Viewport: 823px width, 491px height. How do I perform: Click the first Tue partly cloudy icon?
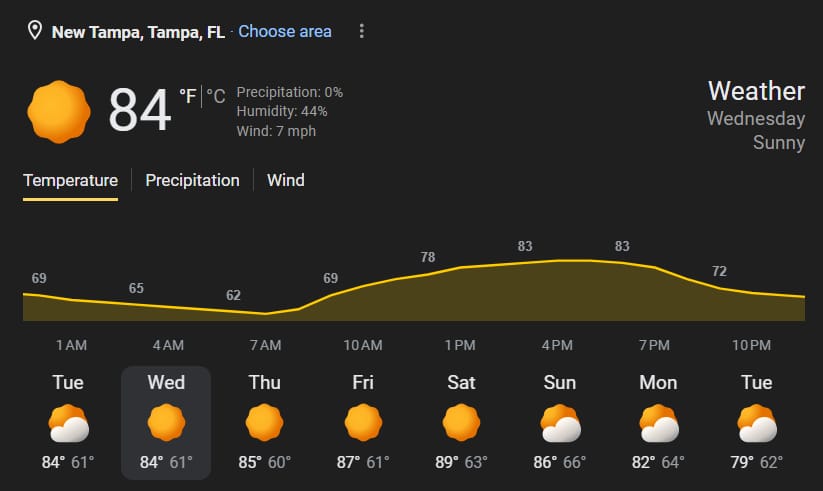click(68, 424)
